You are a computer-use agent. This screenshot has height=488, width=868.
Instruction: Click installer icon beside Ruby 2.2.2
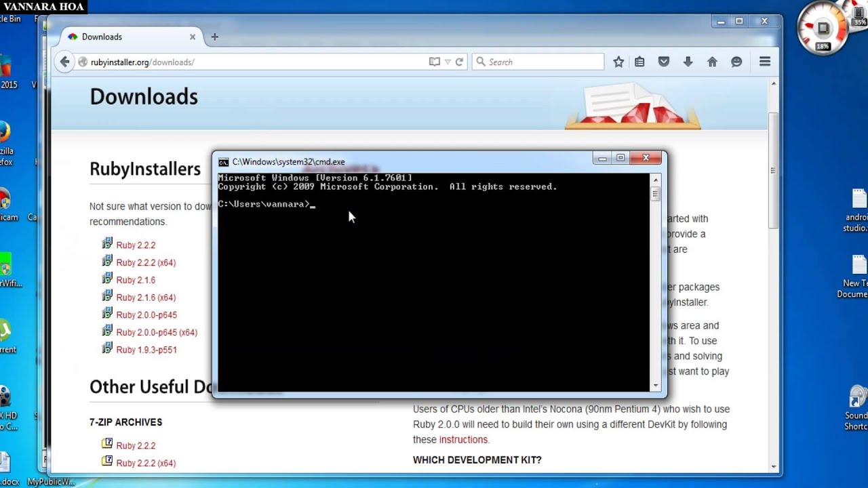(x=107, y=244)
